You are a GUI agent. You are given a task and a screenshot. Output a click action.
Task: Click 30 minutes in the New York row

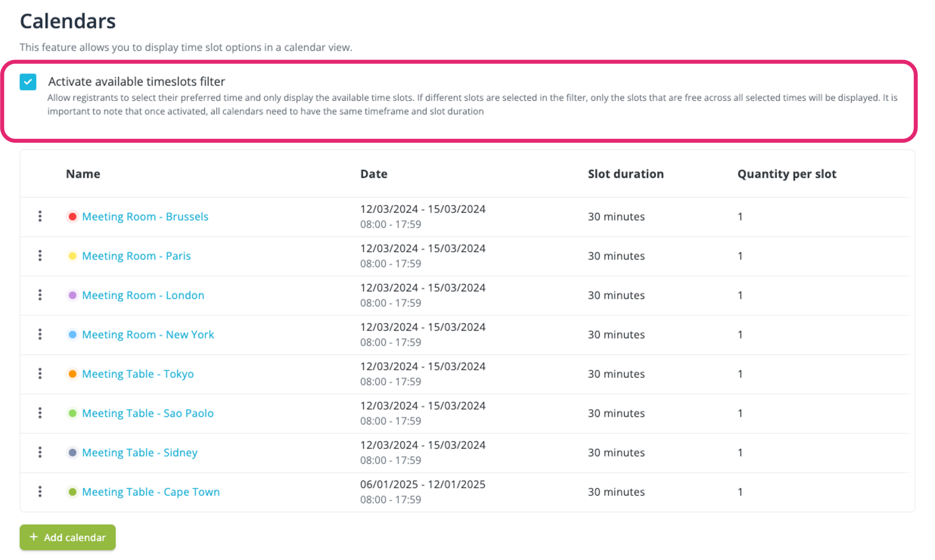(616, 334)
